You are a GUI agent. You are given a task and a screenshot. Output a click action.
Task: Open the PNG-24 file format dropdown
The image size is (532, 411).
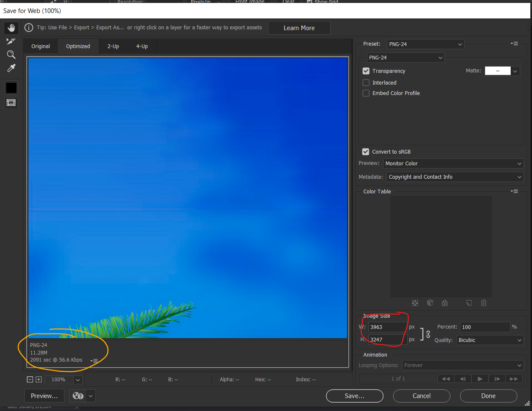point(406,58)
